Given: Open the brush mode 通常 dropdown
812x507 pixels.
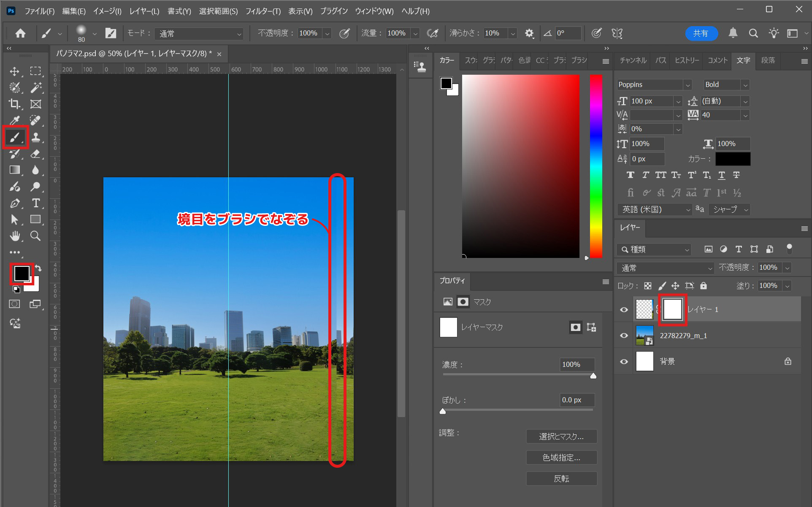Looking at the screenshot, I should (199, 33).
